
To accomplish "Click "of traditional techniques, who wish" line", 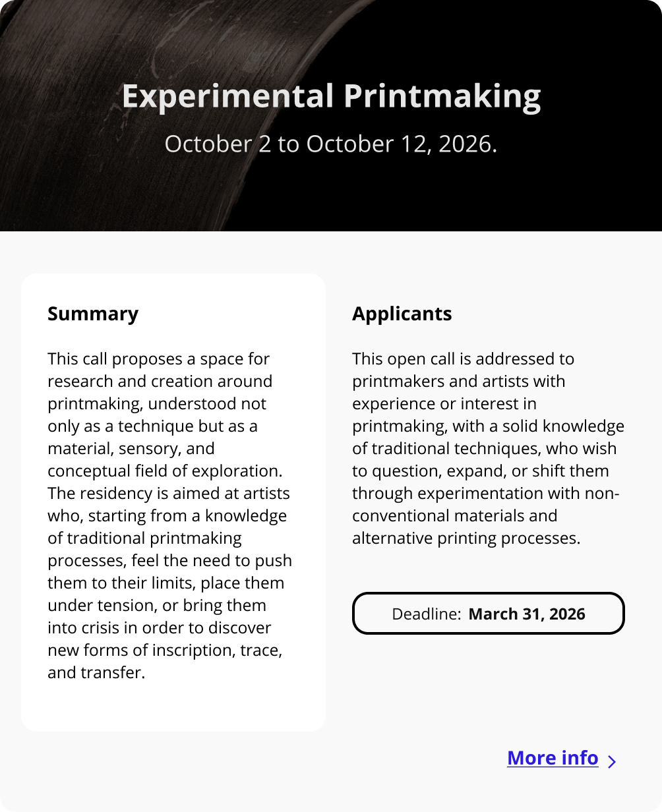I will (x=484, y=449).
